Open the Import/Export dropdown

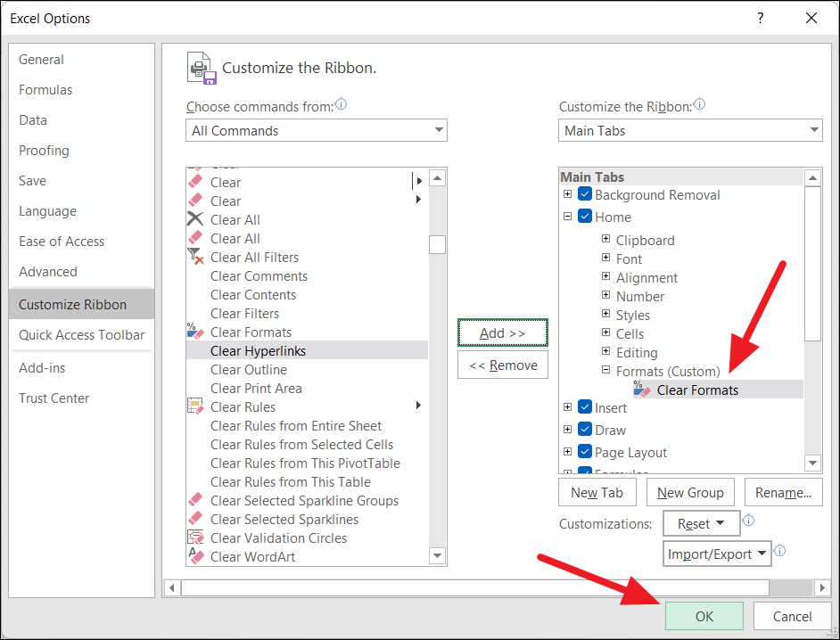pos(717,554)
